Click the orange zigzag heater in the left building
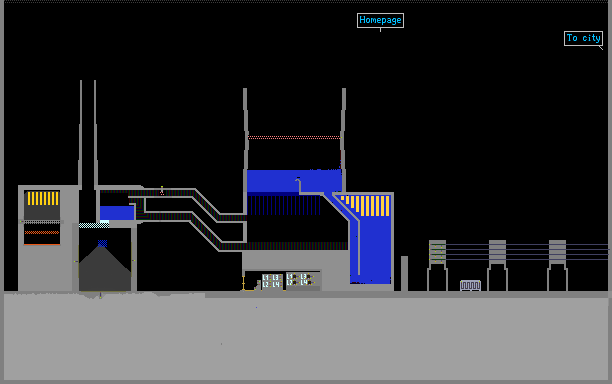The image size is (612, 384). point(42,233)
